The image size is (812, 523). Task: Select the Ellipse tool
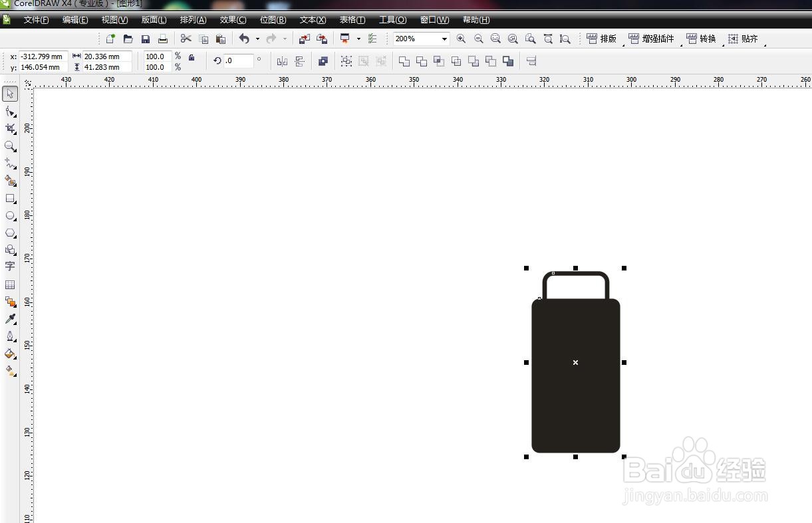click(10, 215)
